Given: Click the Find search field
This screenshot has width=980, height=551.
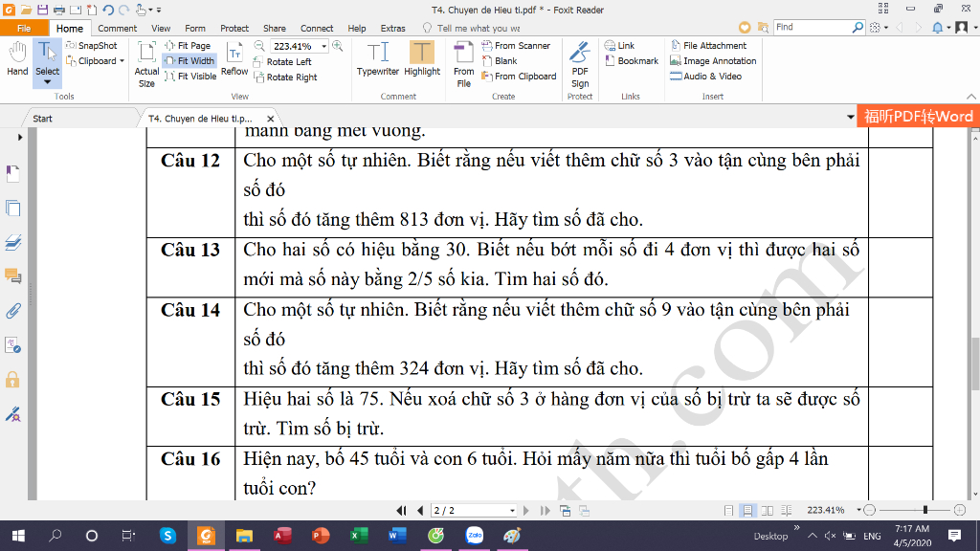Looking at the screenshot, I should (x=813, y=28).
